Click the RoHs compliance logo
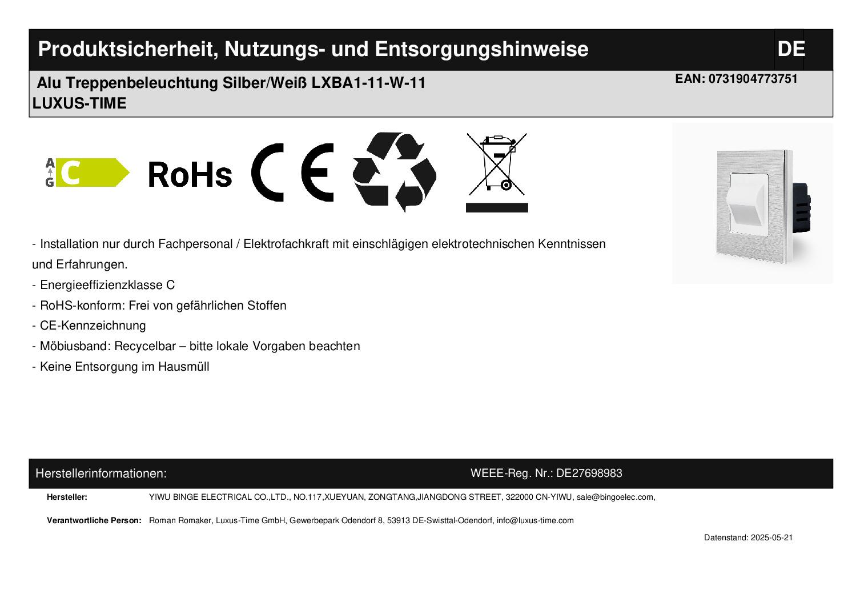Screen dimensions: 868x614 pos(190,174)
